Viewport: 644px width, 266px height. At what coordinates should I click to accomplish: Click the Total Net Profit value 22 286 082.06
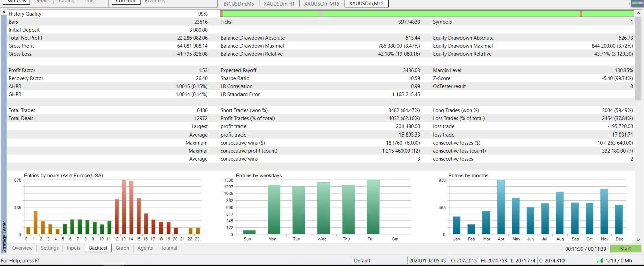pos(192,38)
